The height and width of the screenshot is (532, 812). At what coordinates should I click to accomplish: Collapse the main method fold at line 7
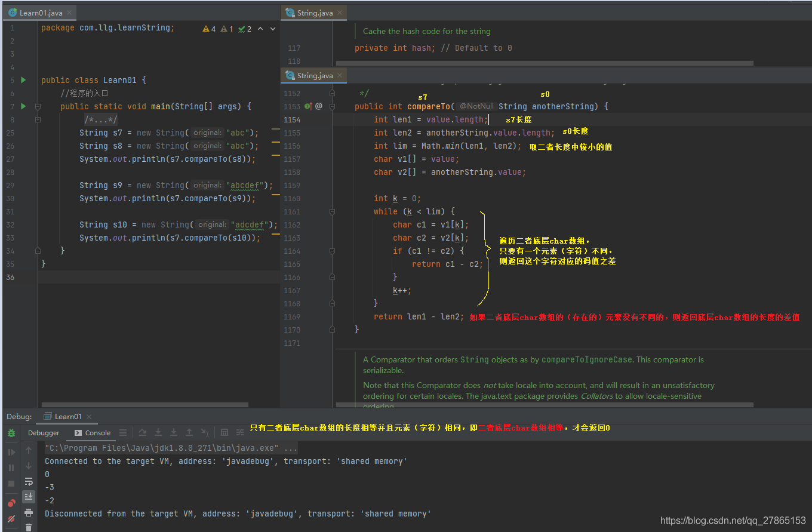tap(38, 106)
